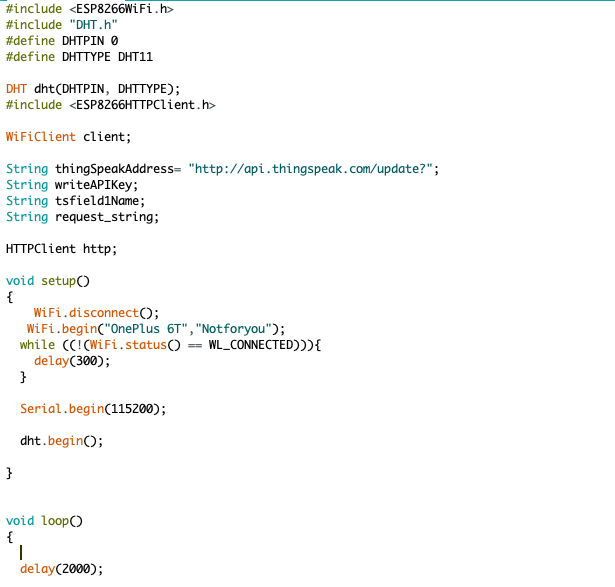Click the 'dht.begin();' line
Viewport: 615px width, 587px height.
tap(62, 441)
